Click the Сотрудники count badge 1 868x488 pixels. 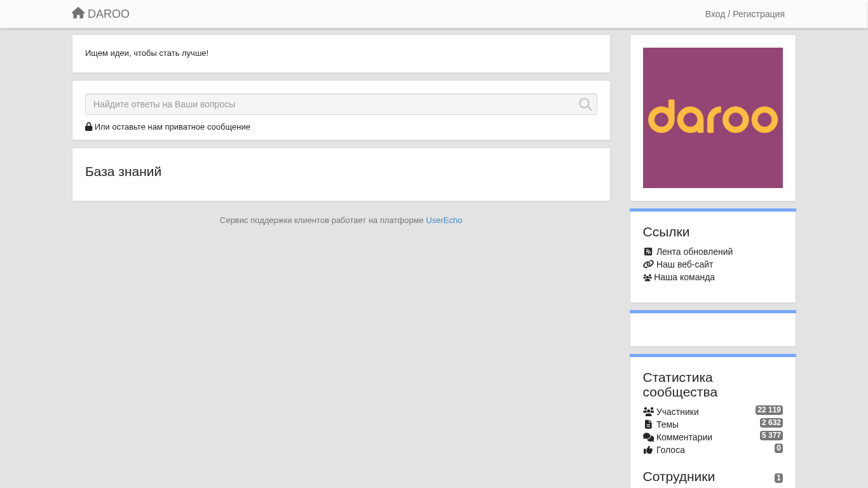[778, 478]
